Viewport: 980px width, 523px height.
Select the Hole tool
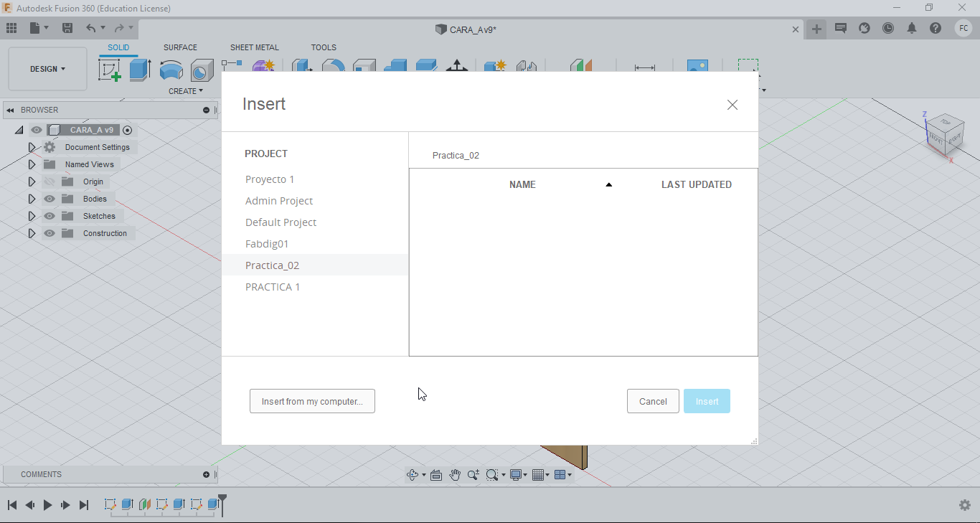tap(202, 70)
